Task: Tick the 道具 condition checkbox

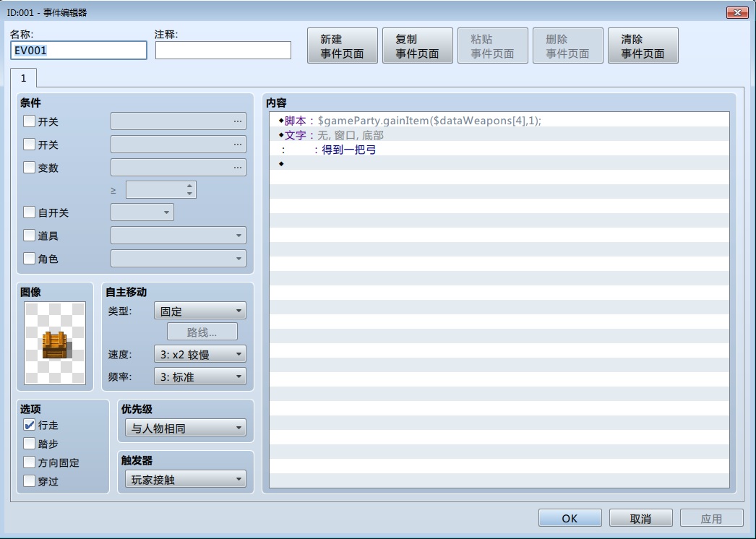Action: point(30,236)
